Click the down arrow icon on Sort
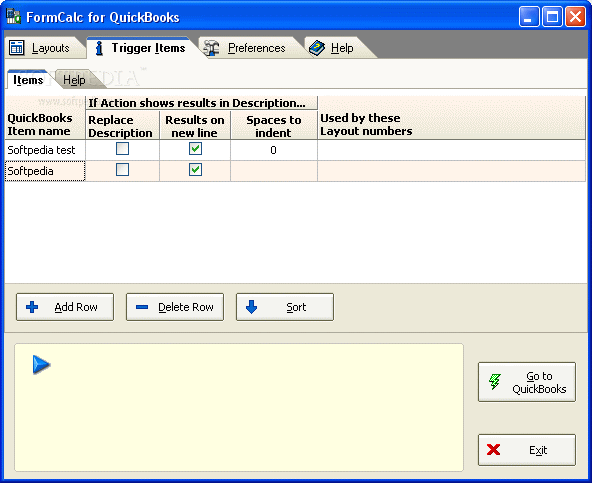 coord(251,307)
